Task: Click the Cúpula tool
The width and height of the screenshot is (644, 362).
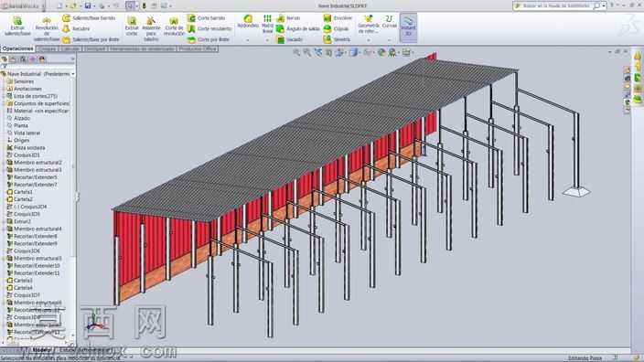Action: 336,28
